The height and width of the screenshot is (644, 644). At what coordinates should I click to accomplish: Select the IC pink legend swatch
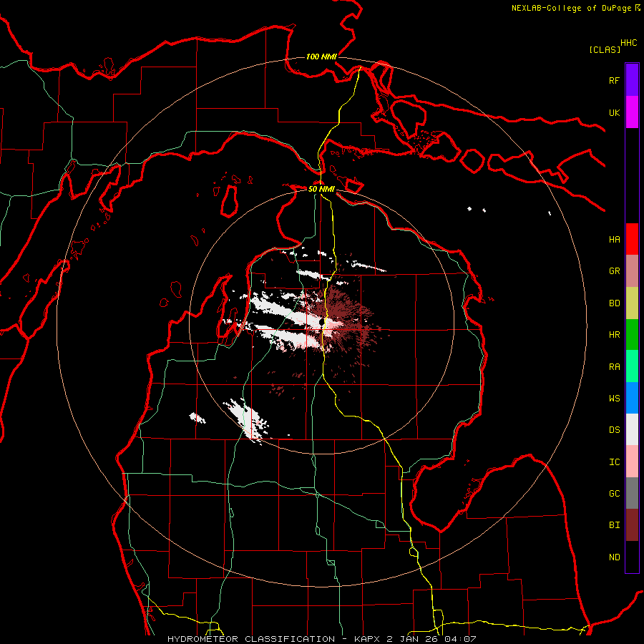tap(632, 462)
